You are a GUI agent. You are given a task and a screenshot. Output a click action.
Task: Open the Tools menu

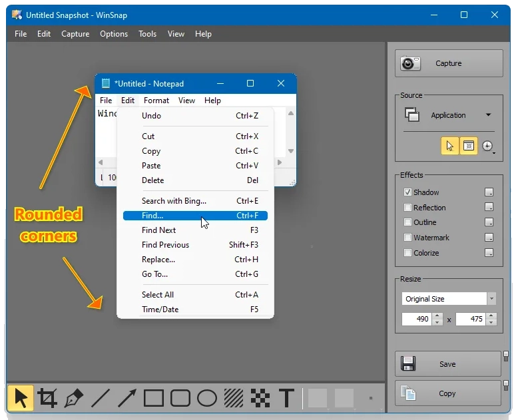(x=147, y=34)
